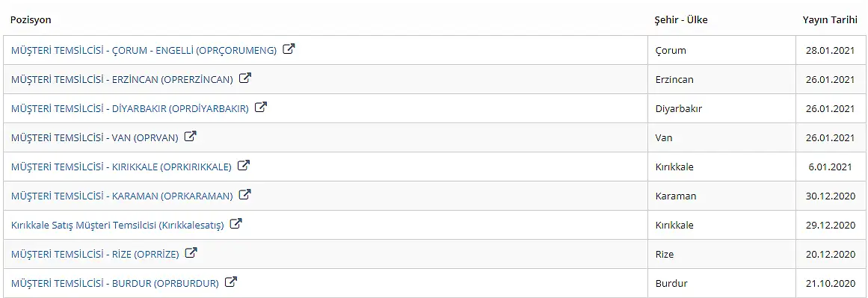This screenshot has width=868, height=298.
Task: Click external link icon for Karaman position
Action: click(244, 195)
